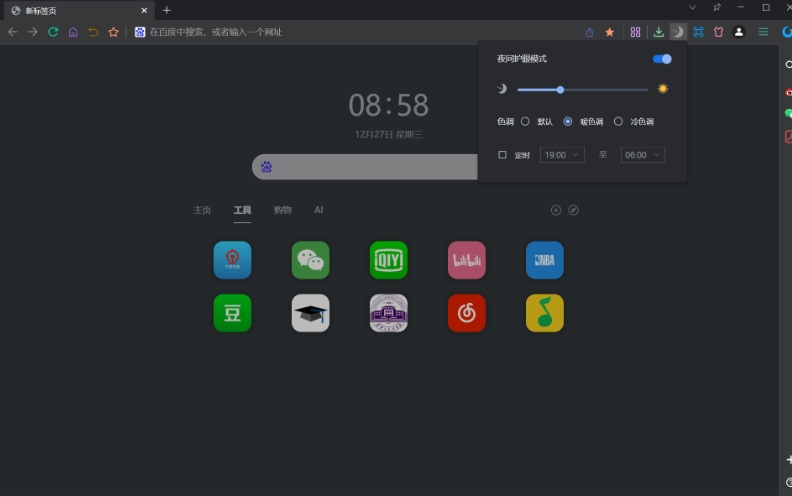Switch to the 购物 tab
This screenshot has width=792, height=496.
tap(282, 210)
